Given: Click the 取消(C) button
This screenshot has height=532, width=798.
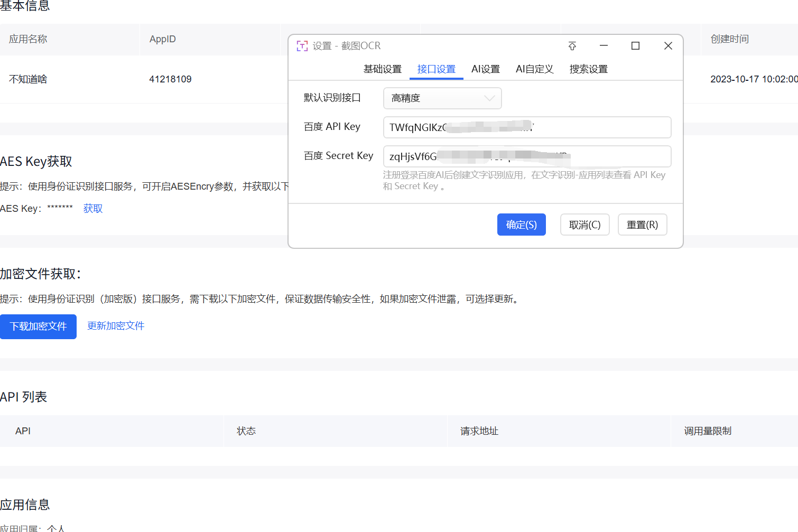Looking at the screenshot, I should pyautogui.click(x=584, y=225).
